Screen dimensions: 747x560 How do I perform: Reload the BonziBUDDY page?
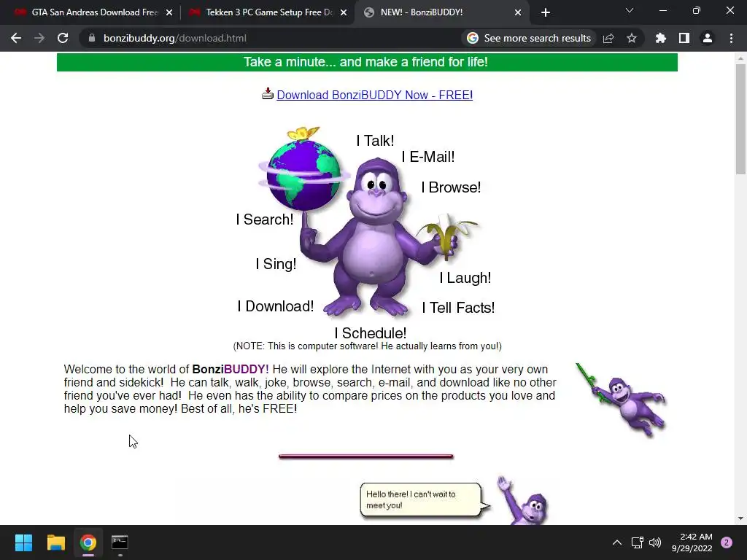click(63, 38)
